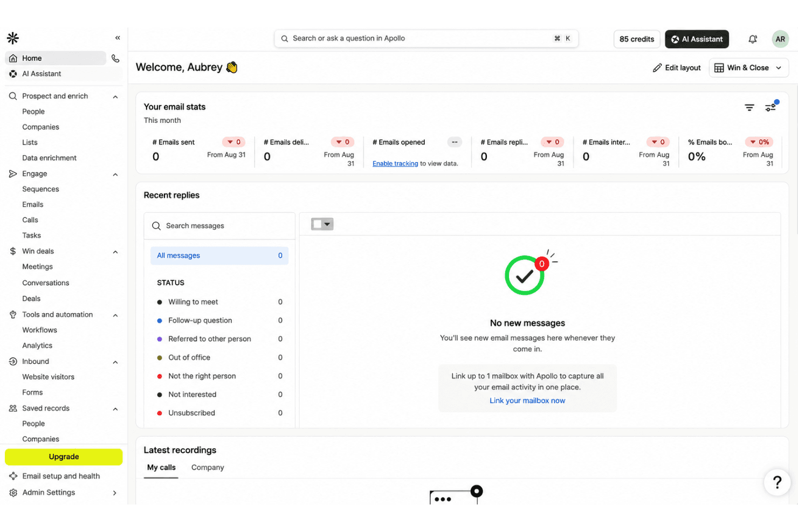
Task: Go to Home in sidebar
Action: pos(56,58)
